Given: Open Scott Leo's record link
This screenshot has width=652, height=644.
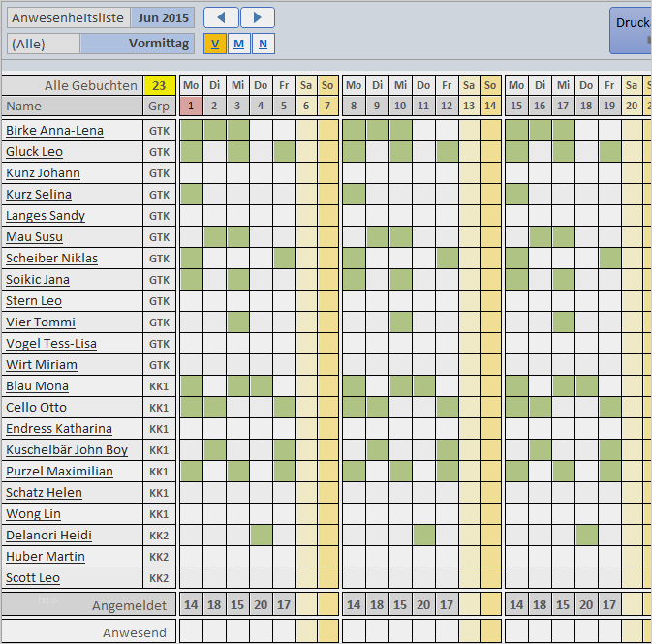Looking at the screenshot, I should tap(33, 578).
